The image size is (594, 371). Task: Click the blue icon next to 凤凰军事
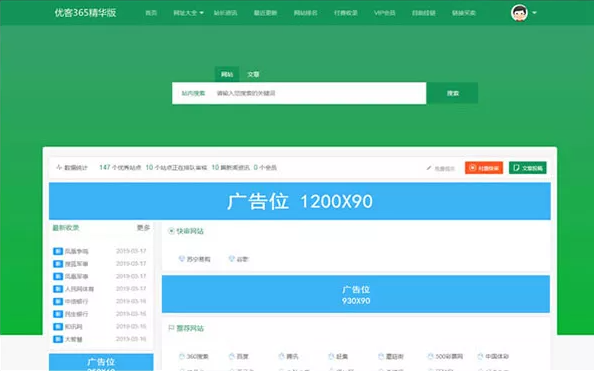(58, 276)
